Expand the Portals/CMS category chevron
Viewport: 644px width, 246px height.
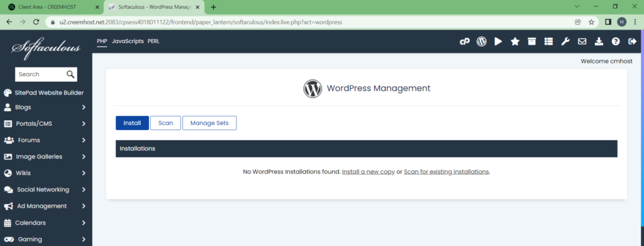(x=84, y=123)
